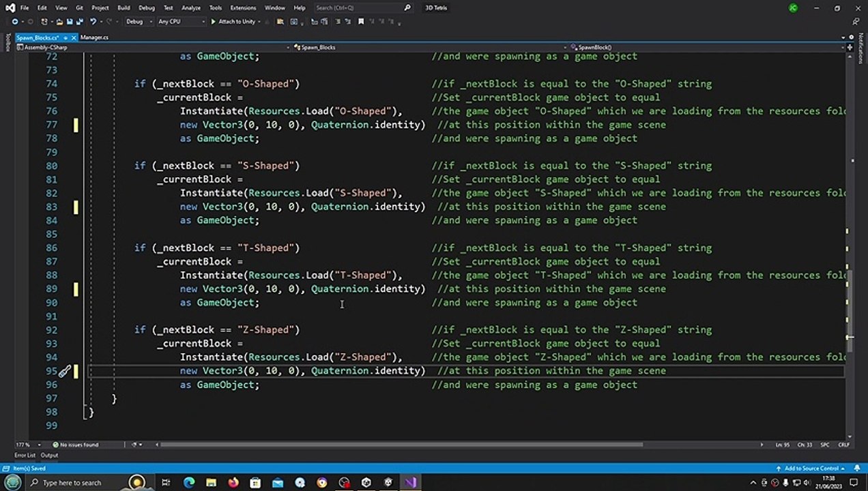
Task: Save the current file with the Save icon
Action: [69, 22]
